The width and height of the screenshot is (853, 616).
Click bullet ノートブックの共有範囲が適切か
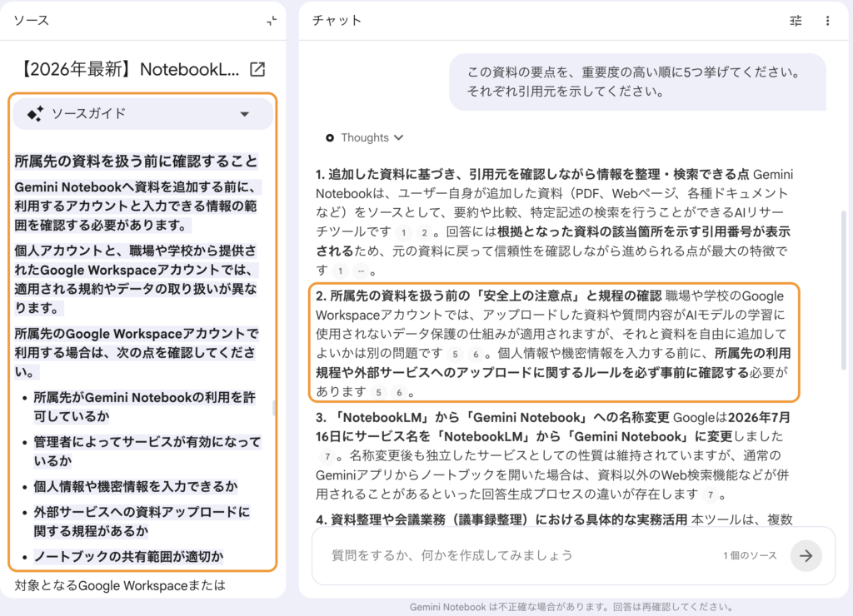128,557
